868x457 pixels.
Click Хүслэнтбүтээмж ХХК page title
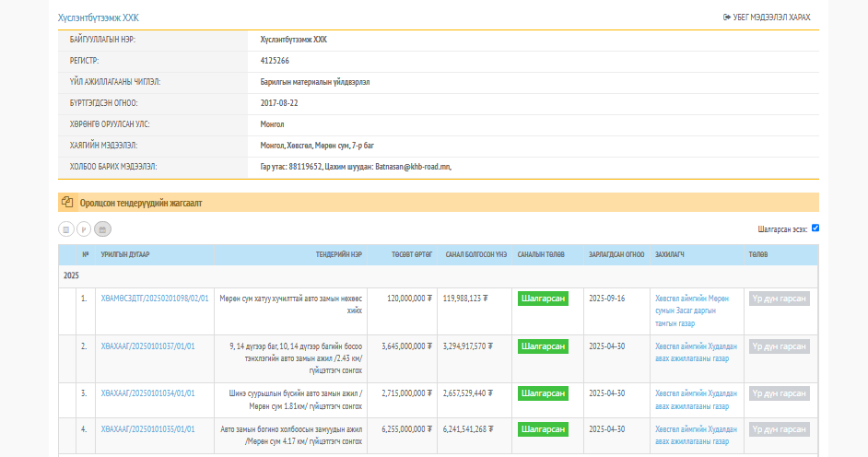99,18
